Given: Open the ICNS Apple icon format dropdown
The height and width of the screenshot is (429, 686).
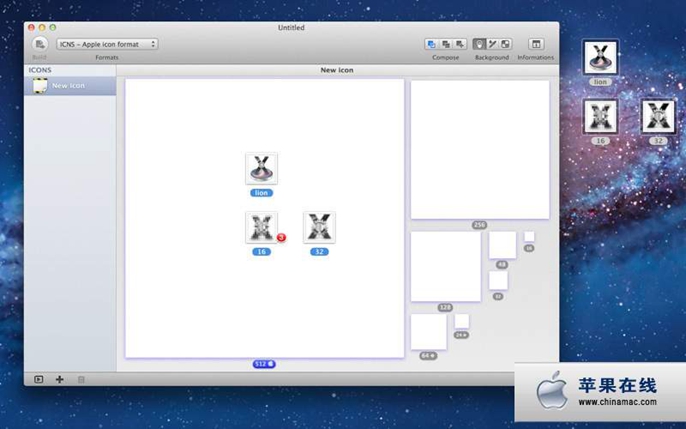Looking at the screenshot, I should 107,44.
